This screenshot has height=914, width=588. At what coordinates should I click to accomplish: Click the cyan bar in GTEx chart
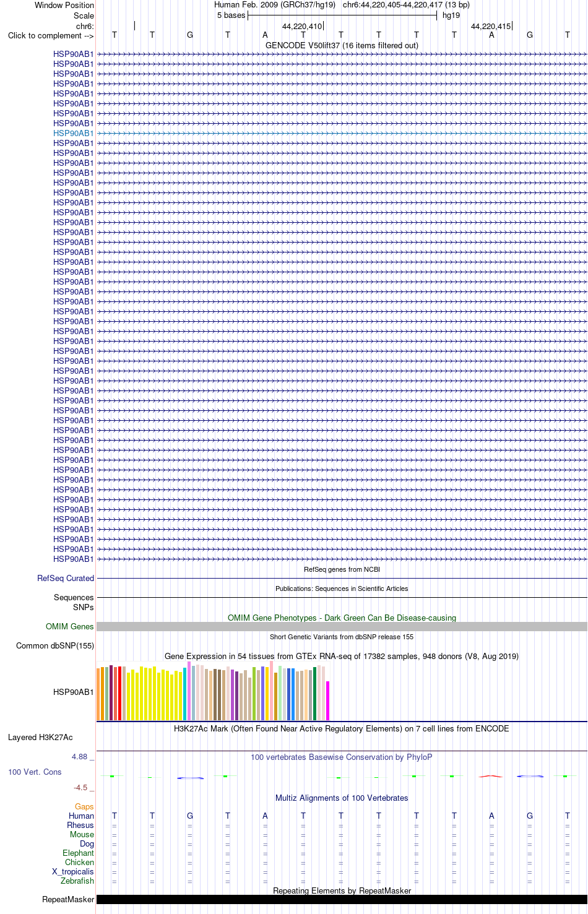(185, 694)
